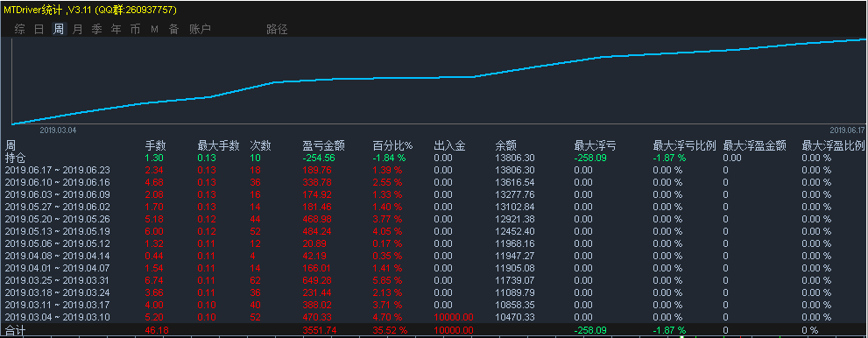Select the 币 currency tab
This screenshot has height=338, width=868.
click(x=135, y=29)
